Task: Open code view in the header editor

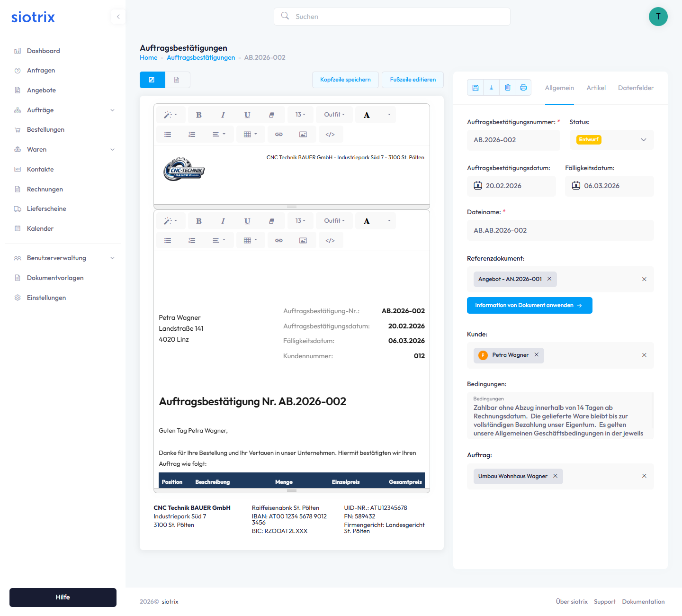Action: point(330,135)
